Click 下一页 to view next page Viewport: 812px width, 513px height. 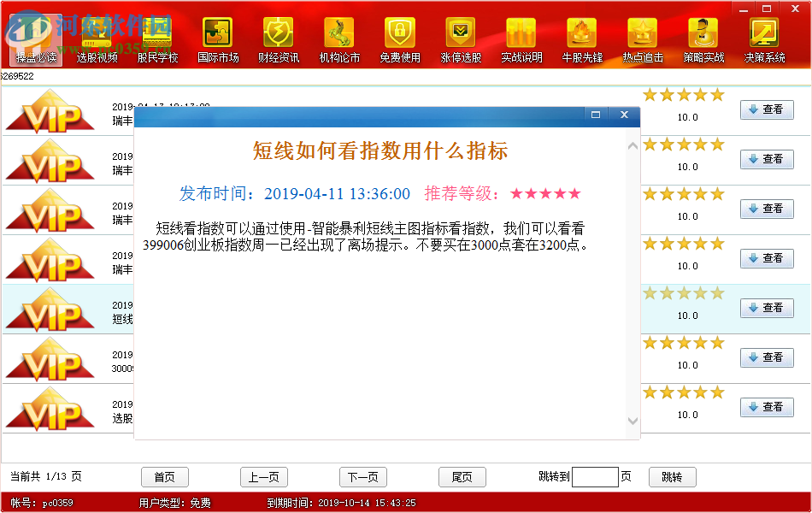362,477
